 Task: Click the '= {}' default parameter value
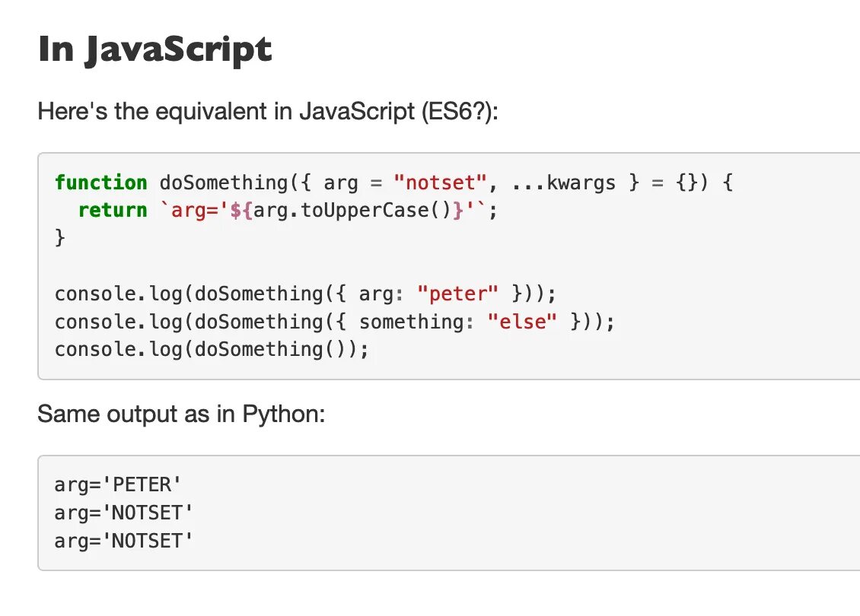click(x=674, y=183)
